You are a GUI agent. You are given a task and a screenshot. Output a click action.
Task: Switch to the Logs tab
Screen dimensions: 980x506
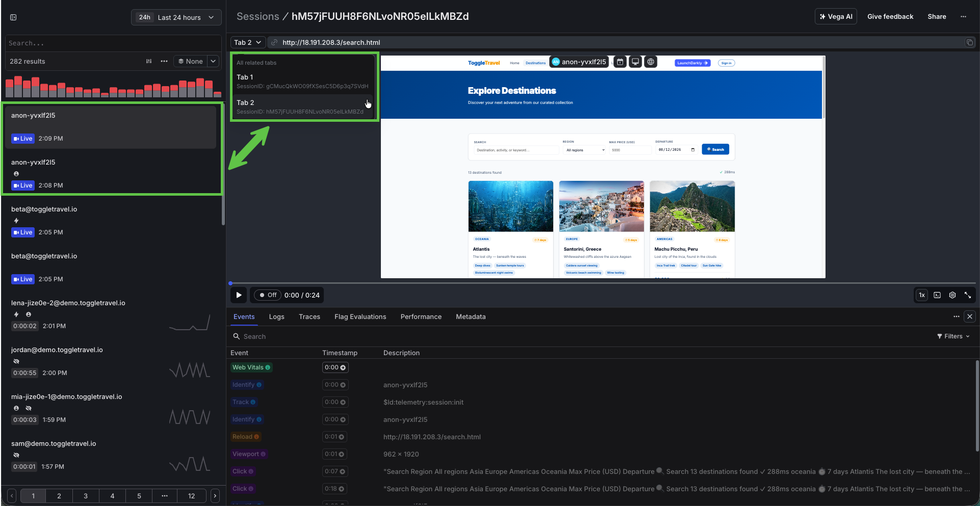point(277,316)
